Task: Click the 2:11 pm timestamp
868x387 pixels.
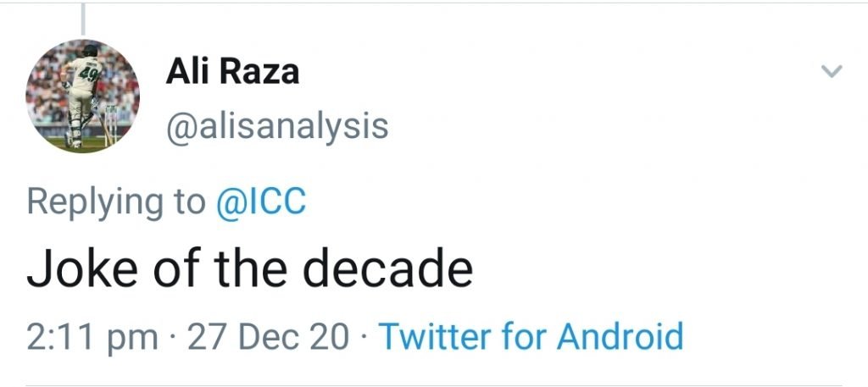Action: click(x=91, y=337)
